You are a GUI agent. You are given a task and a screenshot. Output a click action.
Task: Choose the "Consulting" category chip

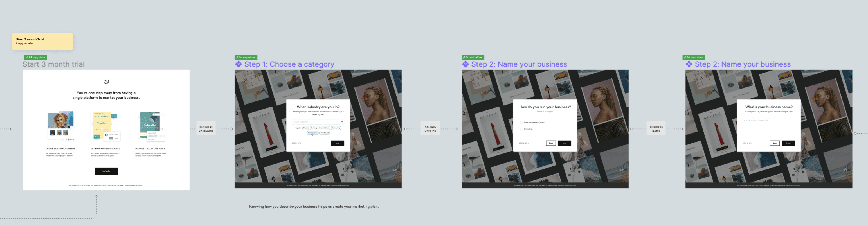336,128
